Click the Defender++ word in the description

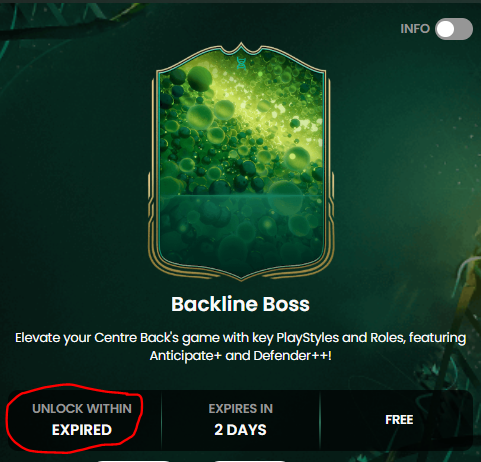click(x=291, y=356)
